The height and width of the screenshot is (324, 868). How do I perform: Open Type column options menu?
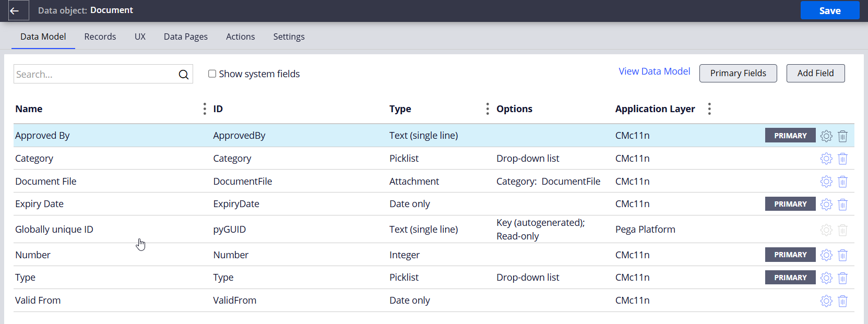point(487,109)
